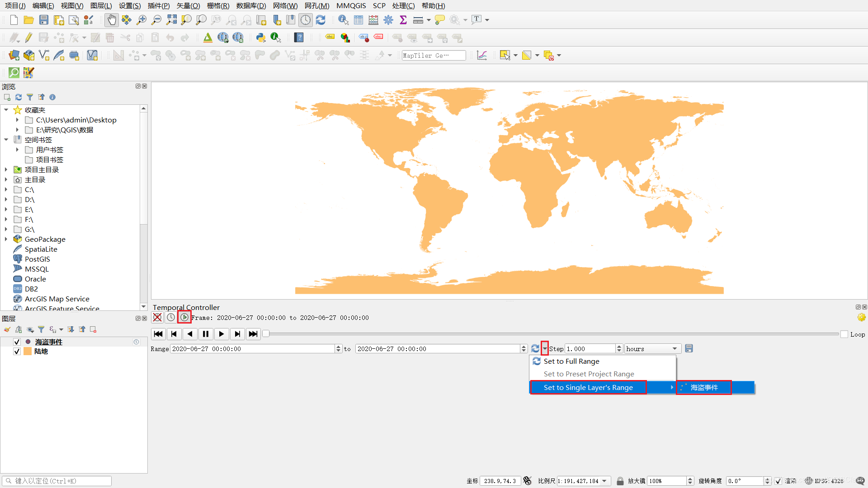Toggle visibility of 海盗事件 layer
The image size is (868, 488).
(17, 342)
